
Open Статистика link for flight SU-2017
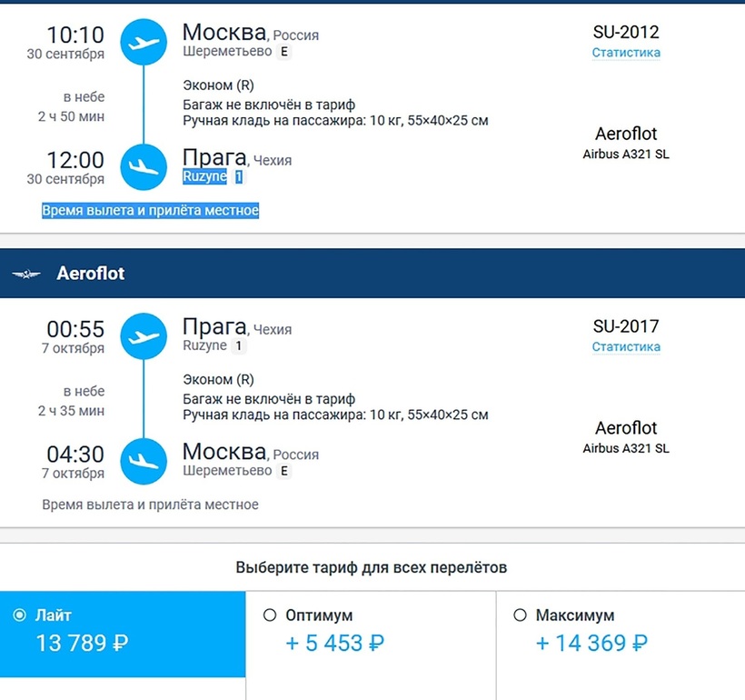626,346
